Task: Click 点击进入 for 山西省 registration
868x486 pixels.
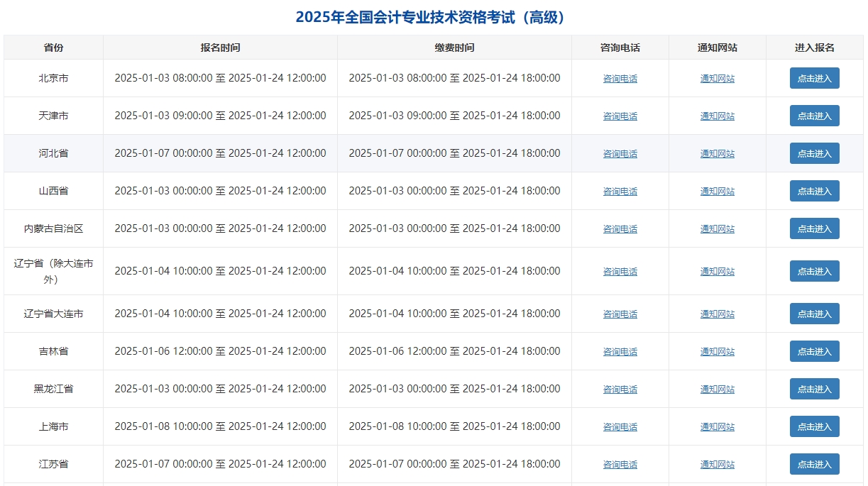Action: pyautogui.click(x=814, y=191)
